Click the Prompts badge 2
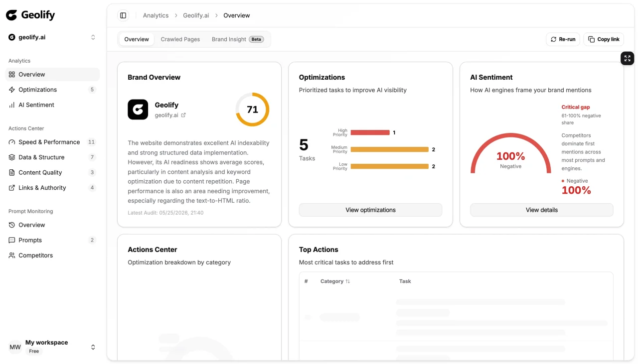Viewport: 638px width, 364px height. coord(92,240)
